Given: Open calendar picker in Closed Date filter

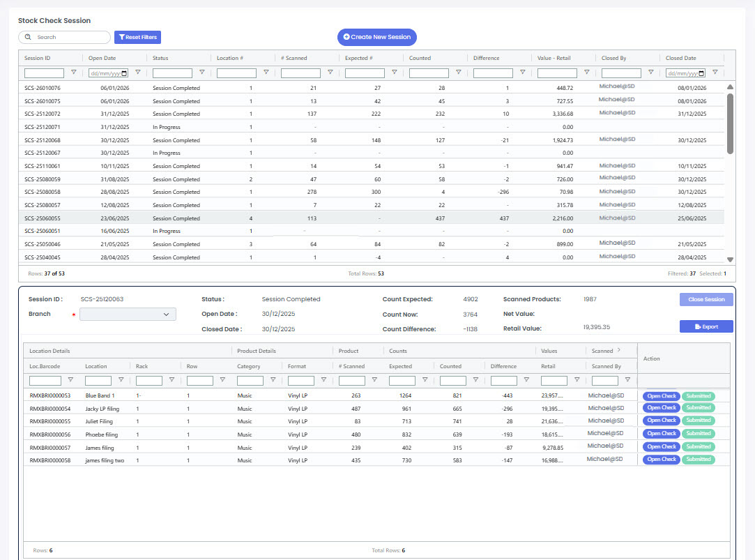Looking at the screenshot, I should coord(702,73).
